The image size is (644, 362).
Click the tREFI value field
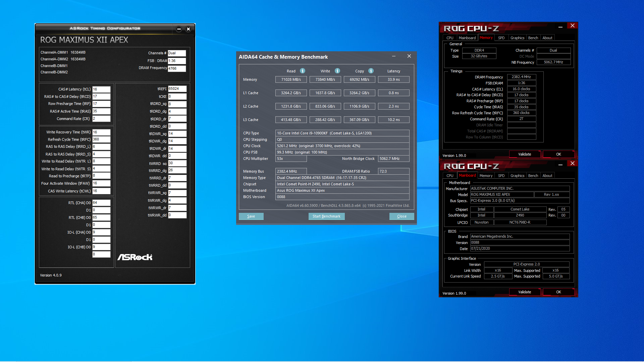tap(177, 89)
